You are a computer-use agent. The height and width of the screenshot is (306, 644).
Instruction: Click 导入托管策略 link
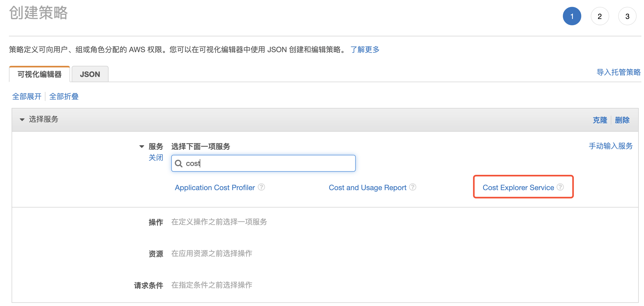pos(619,72)
